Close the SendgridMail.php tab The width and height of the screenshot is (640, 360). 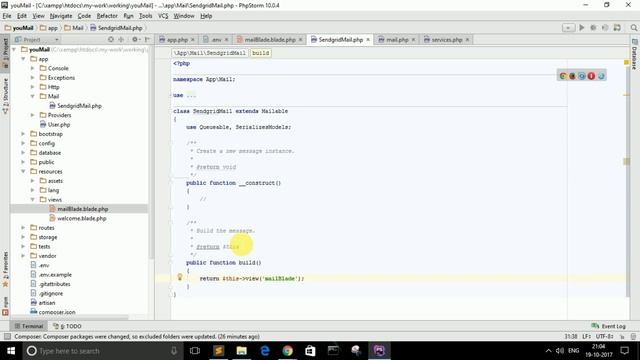click(x=368, y=40)
